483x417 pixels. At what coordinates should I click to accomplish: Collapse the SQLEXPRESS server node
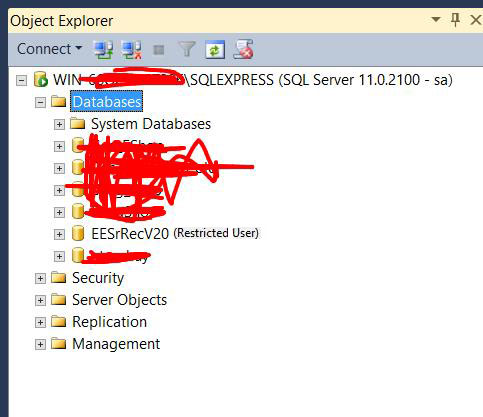click(x=22, y=80)
